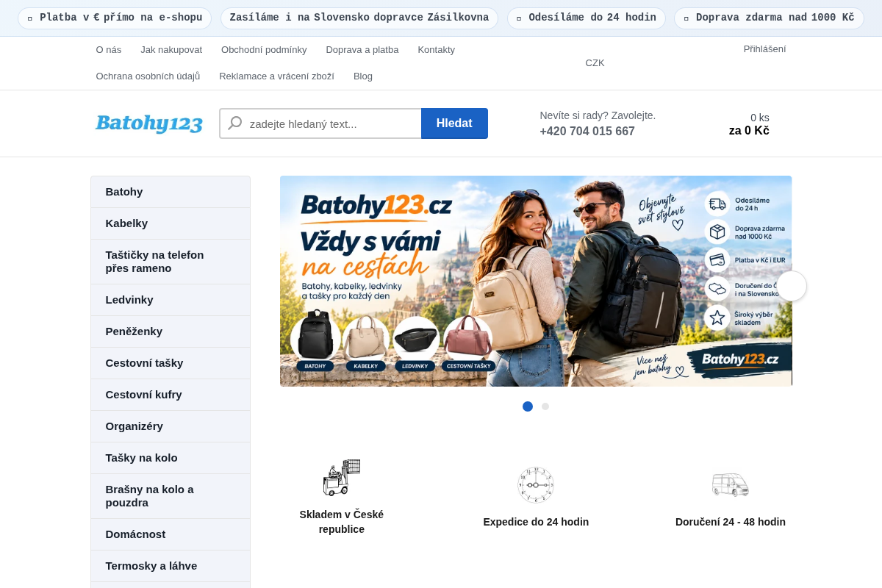Screen dimensions: 882x588
Task: Click the Hledat search button
Action: click(x=454, y=123)
